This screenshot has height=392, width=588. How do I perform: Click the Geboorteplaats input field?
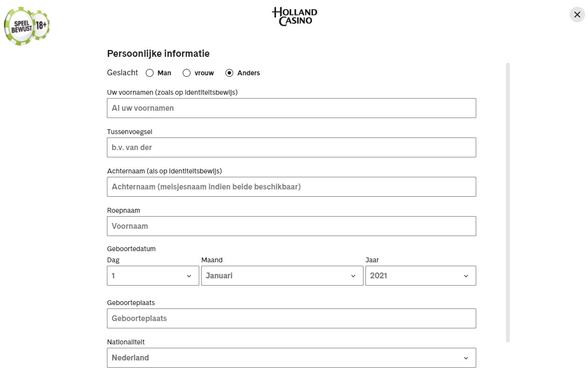[x=291, y=318]
